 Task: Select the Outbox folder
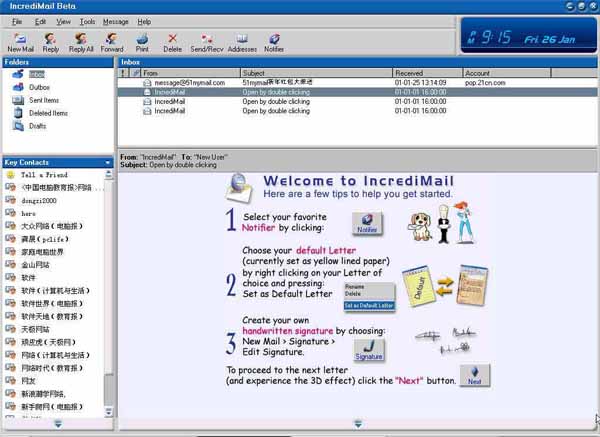point(39,87)
